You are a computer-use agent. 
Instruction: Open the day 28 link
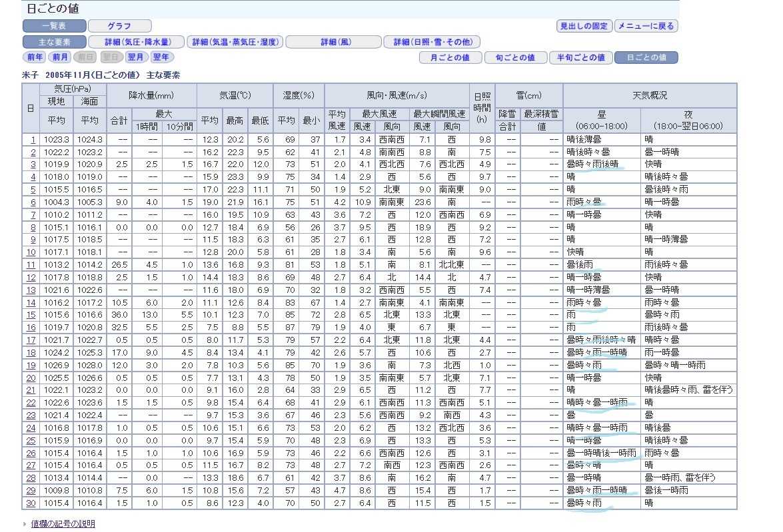31,478
